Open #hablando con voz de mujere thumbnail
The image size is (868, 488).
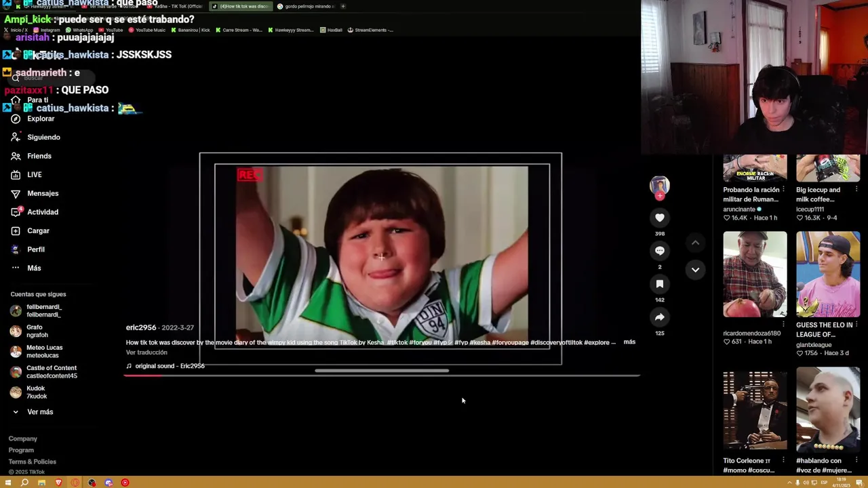pos(828,410)
